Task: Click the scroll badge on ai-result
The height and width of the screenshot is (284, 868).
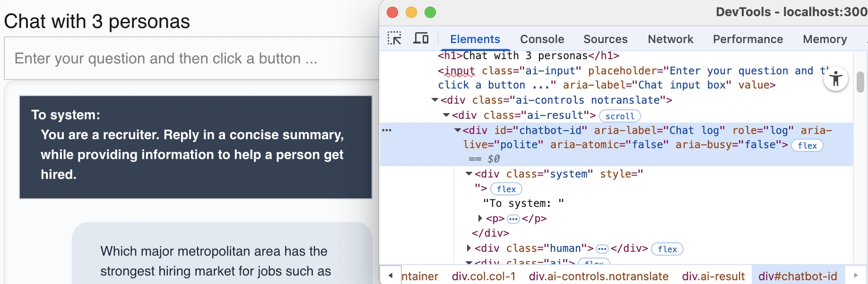Action: (620, 116)
